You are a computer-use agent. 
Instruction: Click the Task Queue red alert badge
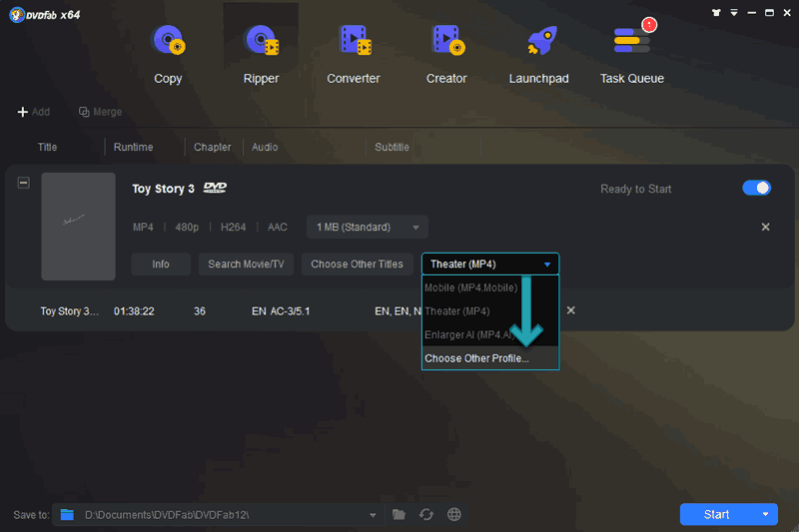coord(648,24)
